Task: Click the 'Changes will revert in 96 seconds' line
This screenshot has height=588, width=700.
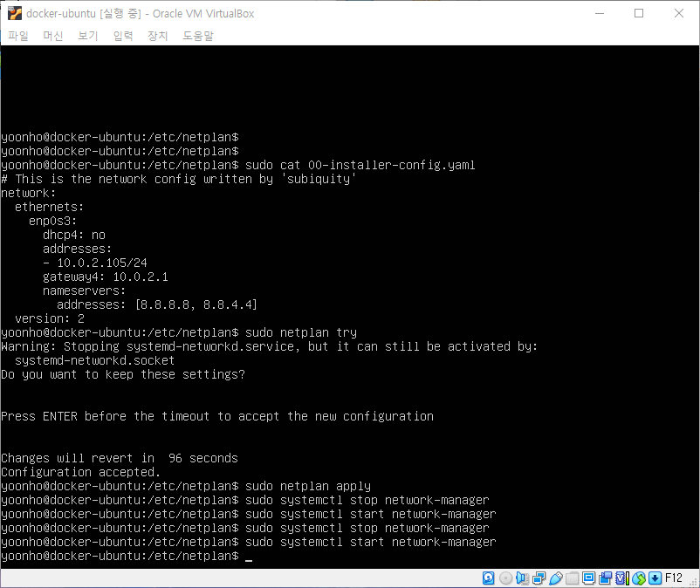Action: 120,458
